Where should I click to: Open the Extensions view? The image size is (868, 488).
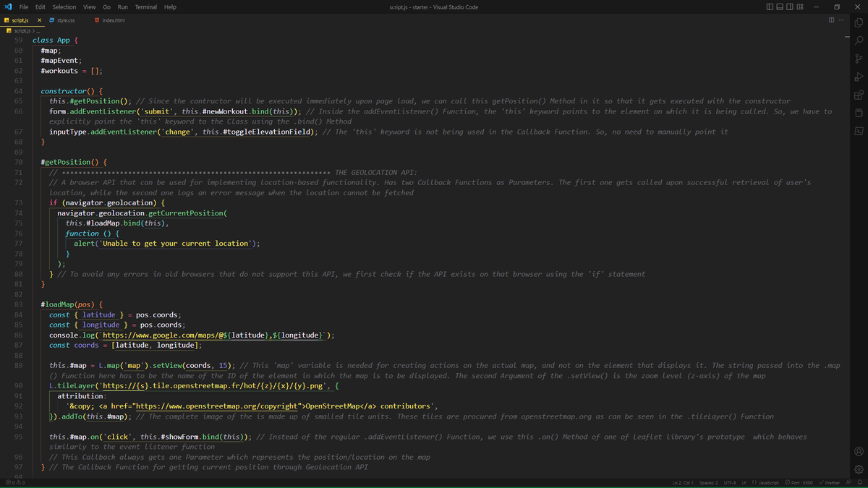click(x=859, y=95)
